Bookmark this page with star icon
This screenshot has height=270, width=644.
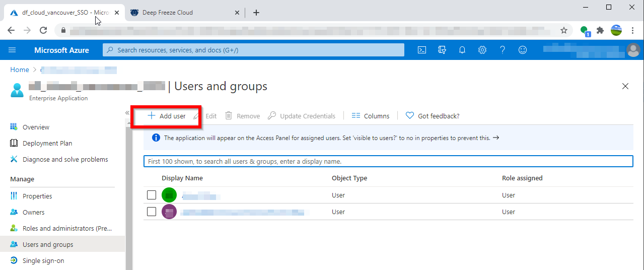[564, 30]
